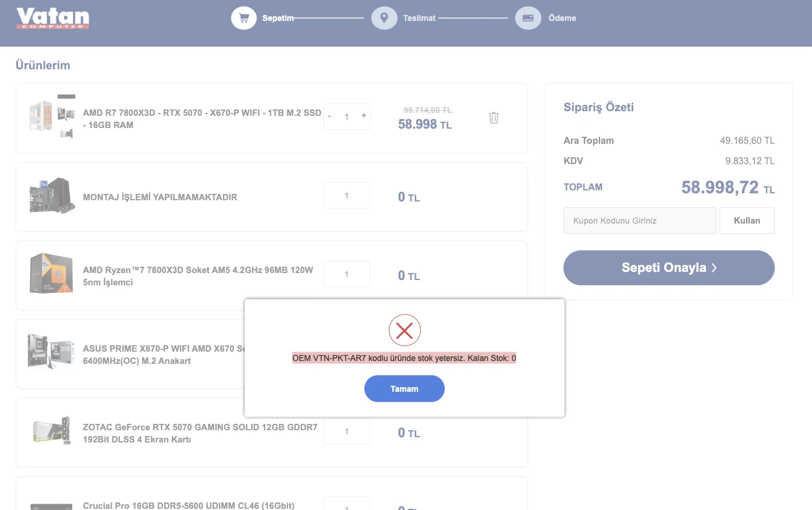Open the ASUS PRIME X670-P motherboard thumbnail
The image size is (812, 510).
tap(51, 352)
